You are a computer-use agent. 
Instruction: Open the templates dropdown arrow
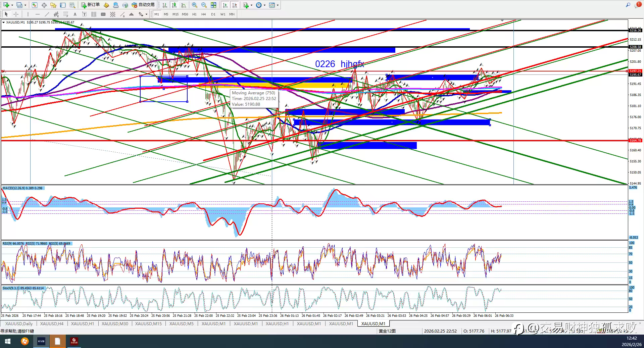coord(278,5)
